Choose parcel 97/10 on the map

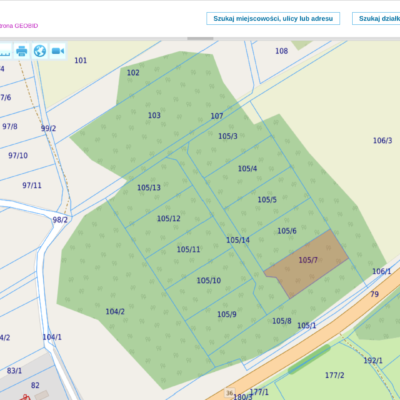pyautogui.click(x=18, y=156)
